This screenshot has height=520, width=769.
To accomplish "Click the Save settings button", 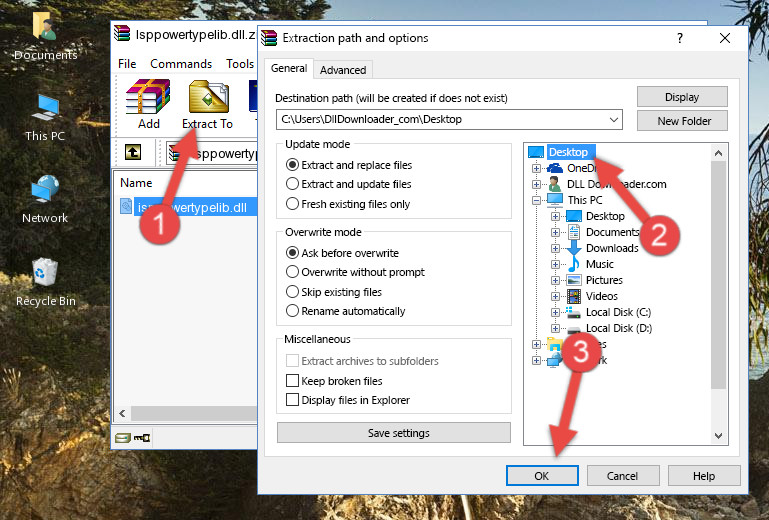I will [x=394, y=433].
